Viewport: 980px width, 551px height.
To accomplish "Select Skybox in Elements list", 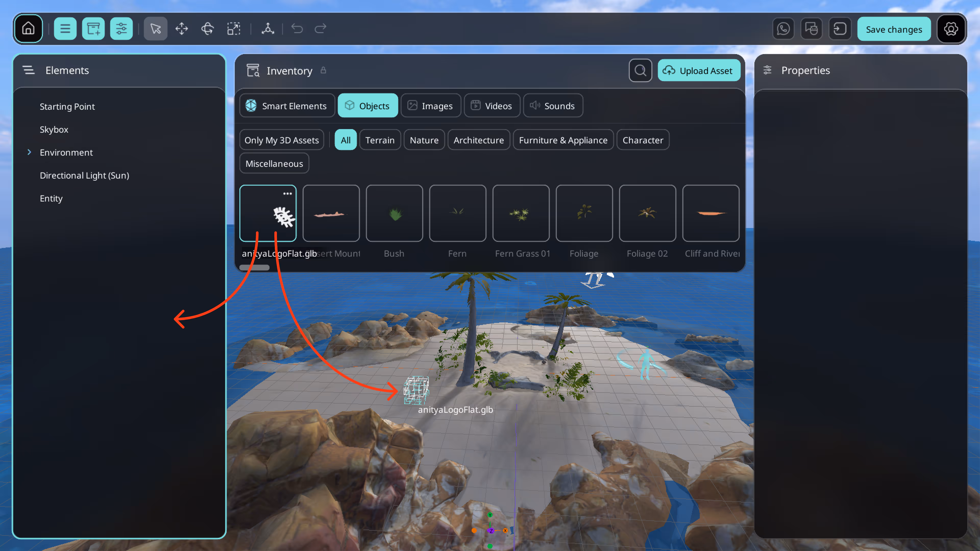I will [54, 129].
